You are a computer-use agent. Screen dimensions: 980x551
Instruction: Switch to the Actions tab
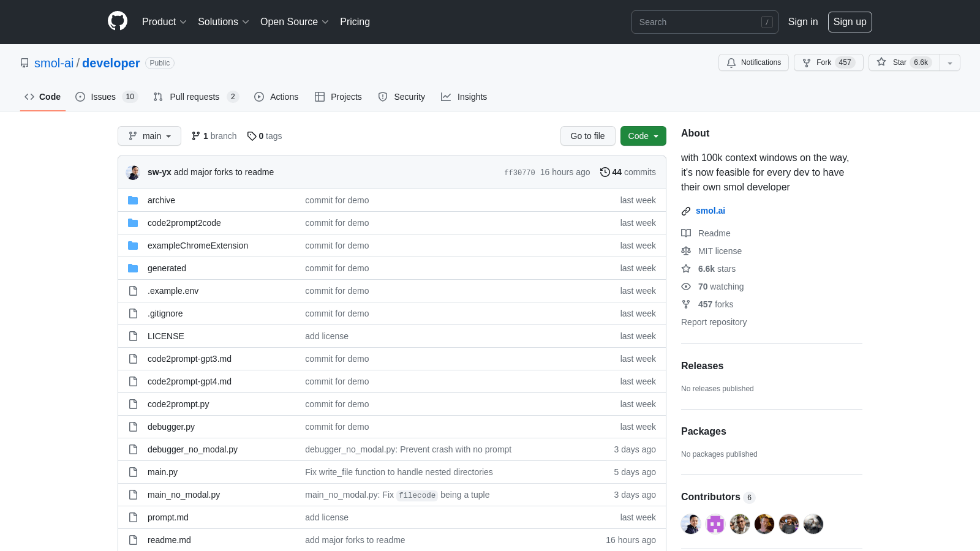[x=276, y=97]
